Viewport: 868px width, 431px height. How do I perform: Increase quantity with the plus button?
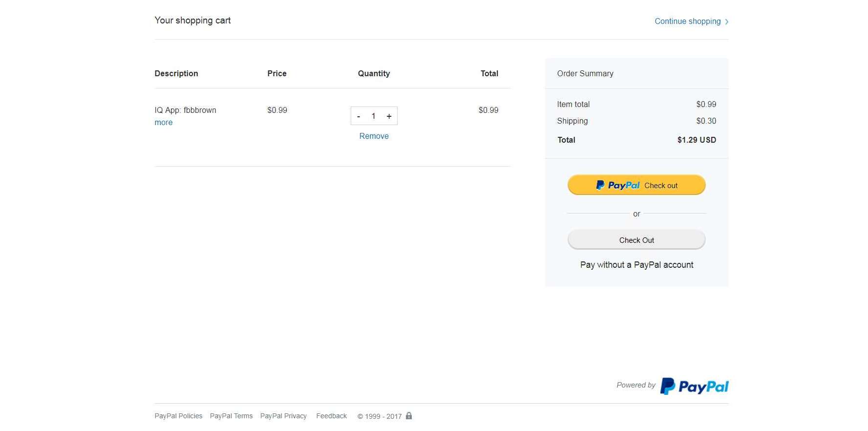(x=389, y=116)
